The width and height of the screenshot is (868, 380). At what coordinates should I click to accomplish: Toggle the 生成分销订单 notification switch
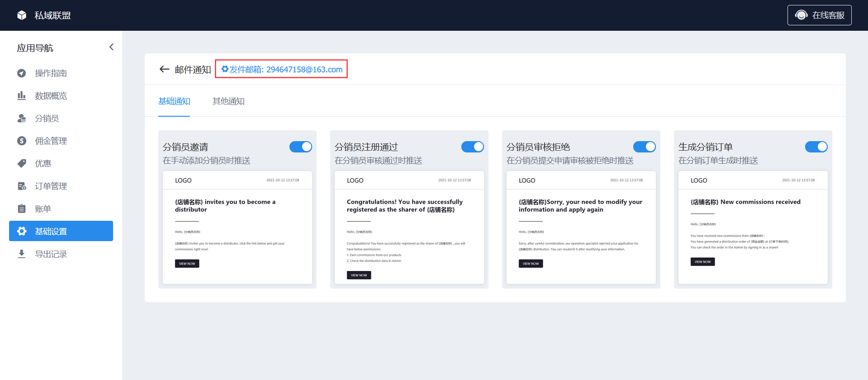pos(816,147)
